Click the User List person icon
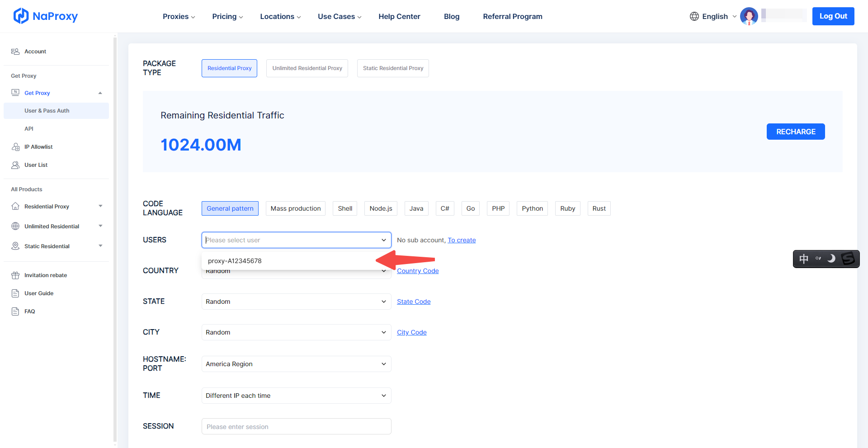 point(15,165)
